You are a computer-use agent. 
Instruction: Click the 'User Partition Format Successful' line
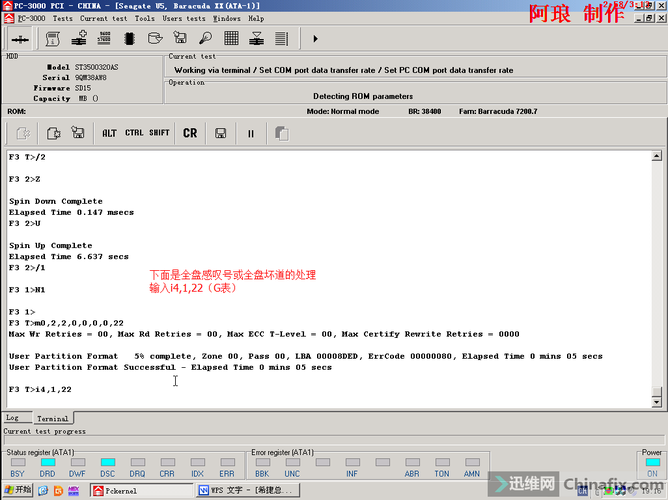(x=170, y=367)
